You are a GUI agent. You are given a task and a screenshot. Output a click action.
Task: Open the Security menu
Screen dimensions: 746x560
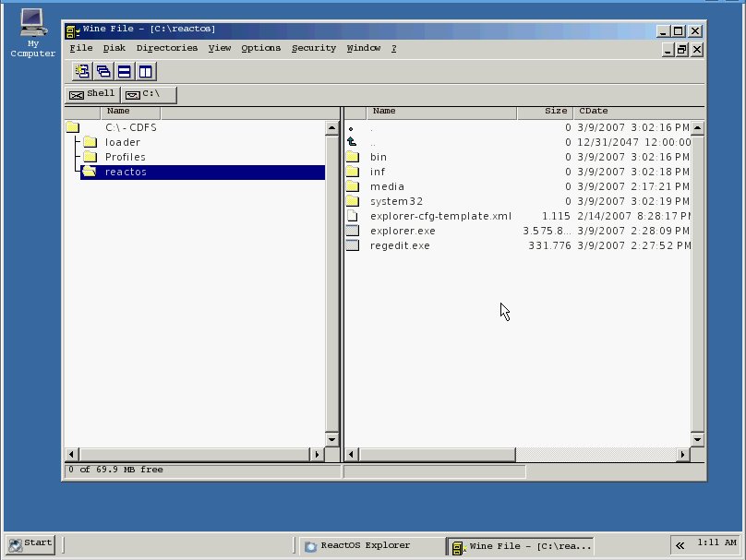(x=313, y=48)
